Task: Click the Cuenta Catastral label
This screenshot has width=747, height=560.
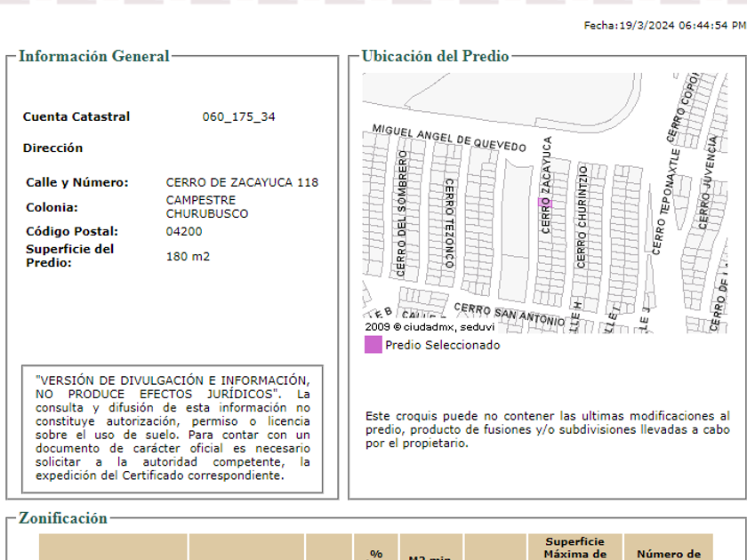Action: 76,116
